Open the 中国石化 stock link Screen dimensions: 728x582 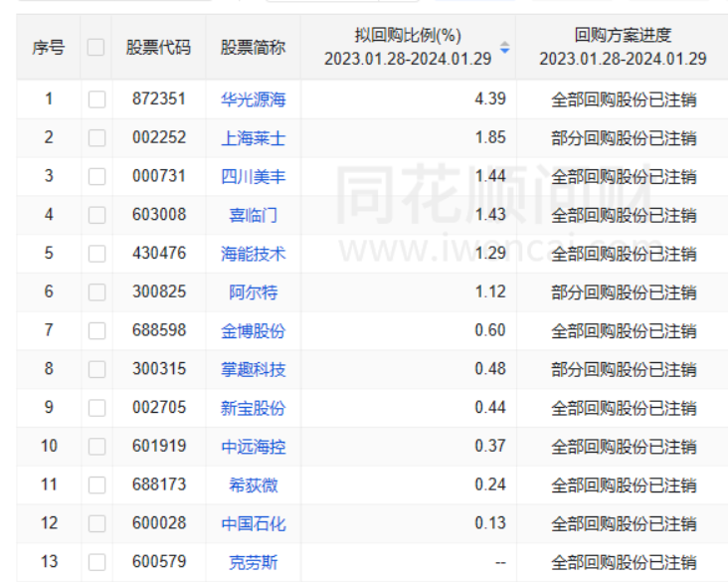(253, 523)
